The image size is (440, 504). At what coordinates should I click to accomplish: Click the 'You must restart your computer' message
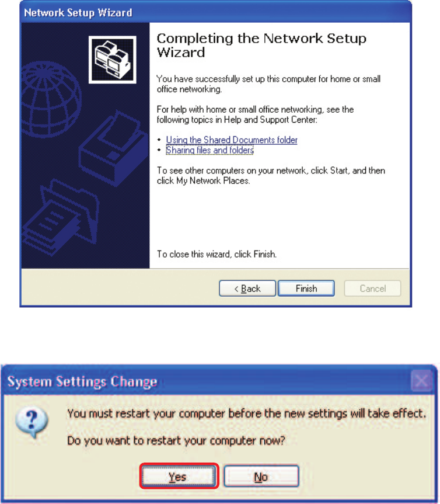247,413
